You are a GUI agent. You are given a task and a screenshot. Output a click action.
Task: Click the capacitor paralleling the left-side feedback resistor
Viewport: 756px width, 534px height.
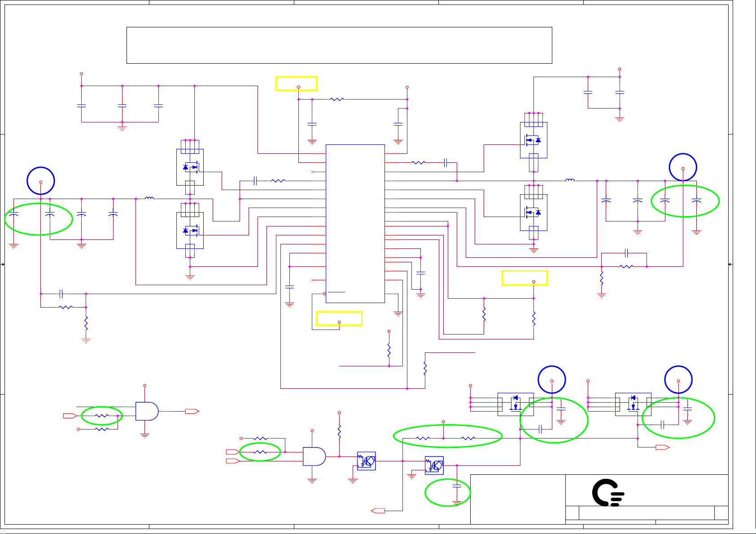point(61,294)
